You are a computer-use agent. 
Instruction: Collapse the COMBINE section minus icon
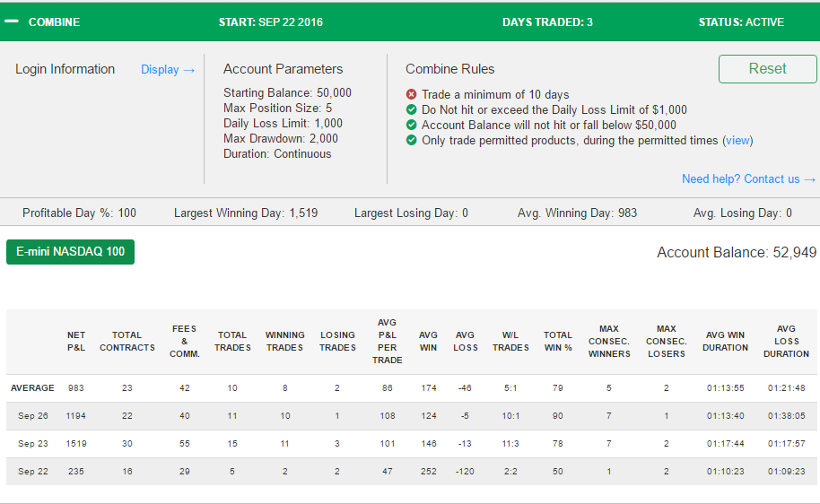(12, 22)
